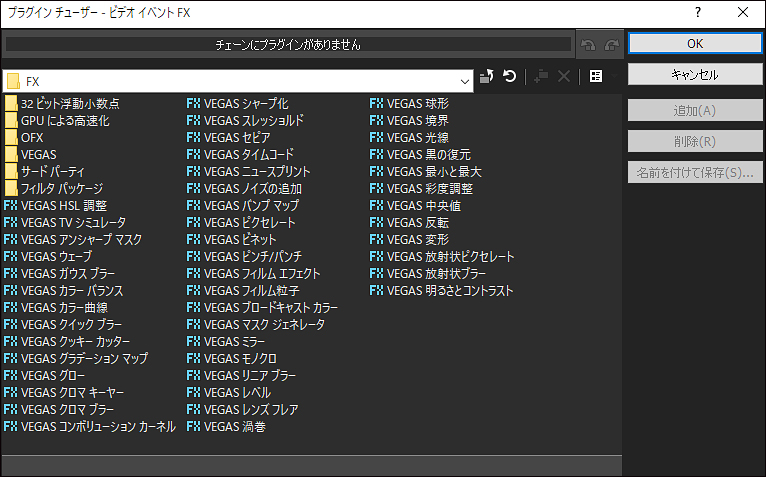The width and height of the screenshot is (766, 477).
Task: Select VEGAS シャープ化 plugin
Action: pyautogui.click(x=238, y=104)
